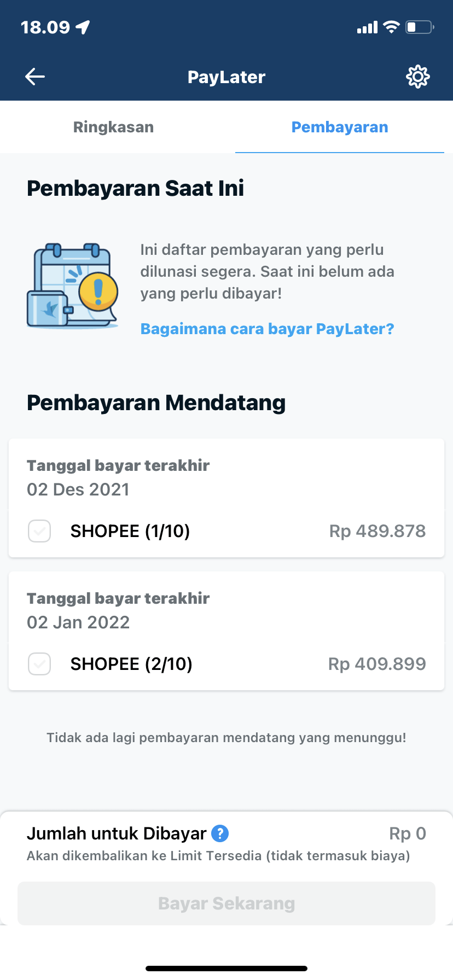Tap the Wi-Fi status icon
The height and width of the screenshot is (980, 453).
(x=391, y=27)
